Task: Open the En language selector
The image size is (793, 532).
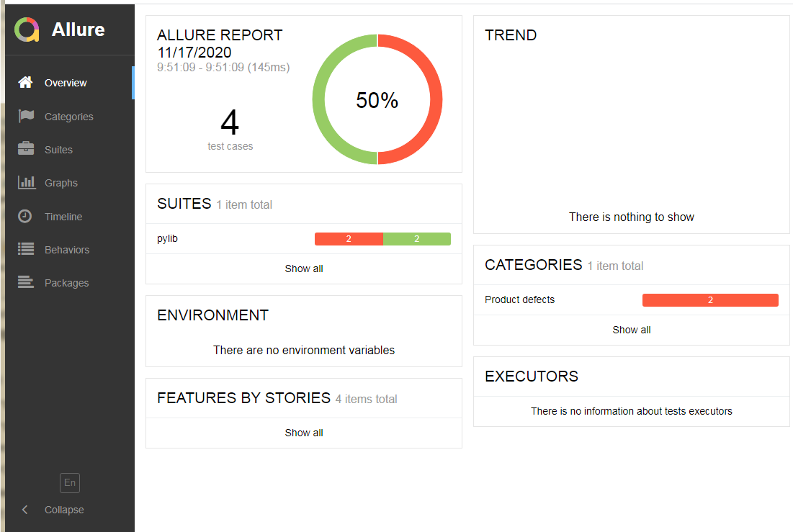Action: pyautogui.click(x=70, y=482)
